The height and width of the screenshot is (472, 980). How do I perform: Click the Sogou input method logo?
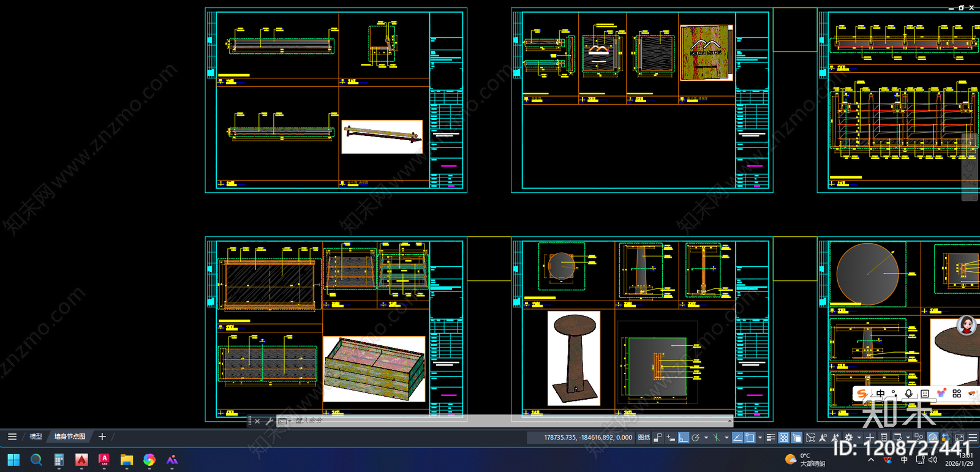point(862,394)
